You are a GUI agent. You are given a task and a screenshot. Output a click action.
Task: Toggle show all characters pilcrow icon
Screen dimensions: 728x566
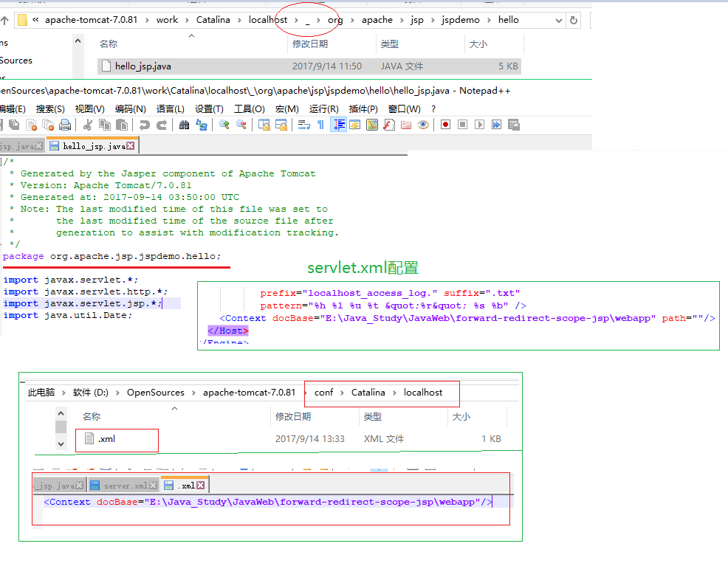click(x=321, y=125)
